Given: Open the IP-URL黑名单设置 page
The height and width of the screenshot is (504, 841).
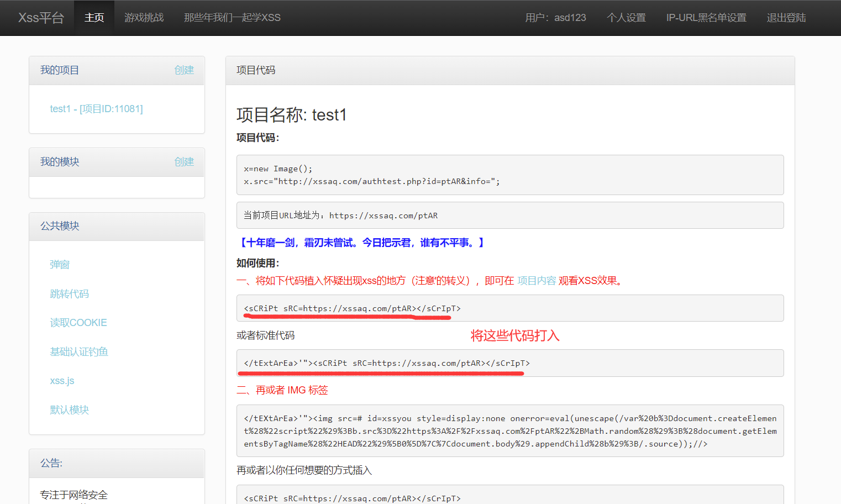Looking at the screenshot, I should [706, 18].
